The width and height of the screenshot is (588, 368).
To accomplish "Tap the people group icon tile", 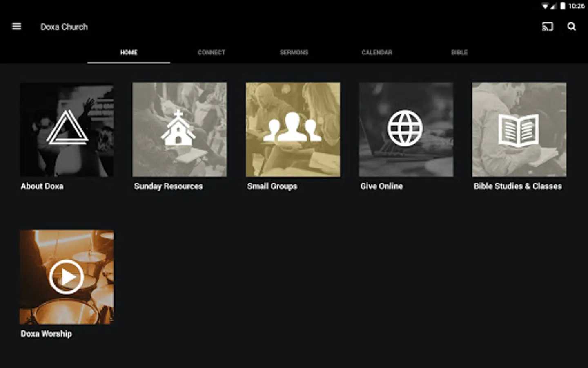I will point(293,130).
